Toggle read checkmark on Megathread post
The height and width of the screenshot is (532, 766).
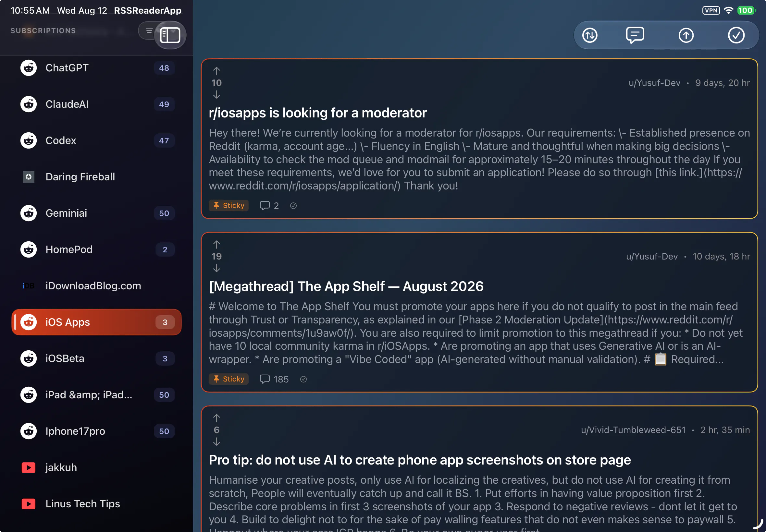click(303, 379)
